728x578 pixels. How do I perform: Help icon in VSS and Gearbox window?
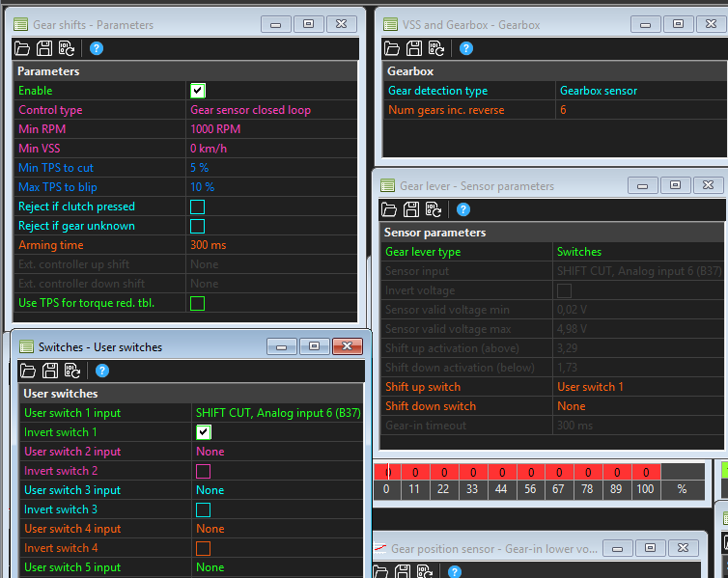[465, 48]
